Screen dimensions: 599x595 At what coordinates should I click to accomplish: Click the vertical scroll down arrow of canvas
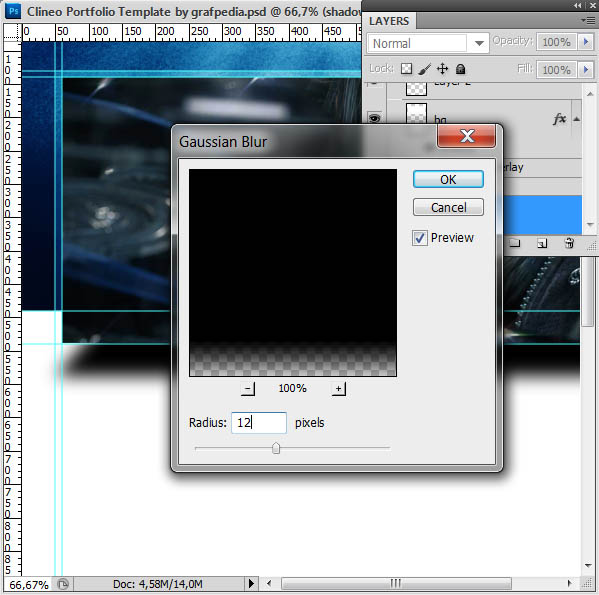coord(588,565)
